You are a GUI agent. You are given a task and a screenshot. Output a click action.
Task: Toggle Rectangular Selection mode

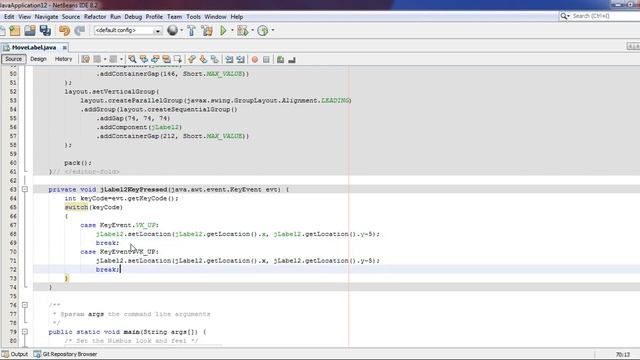click(x=178, y=60)
